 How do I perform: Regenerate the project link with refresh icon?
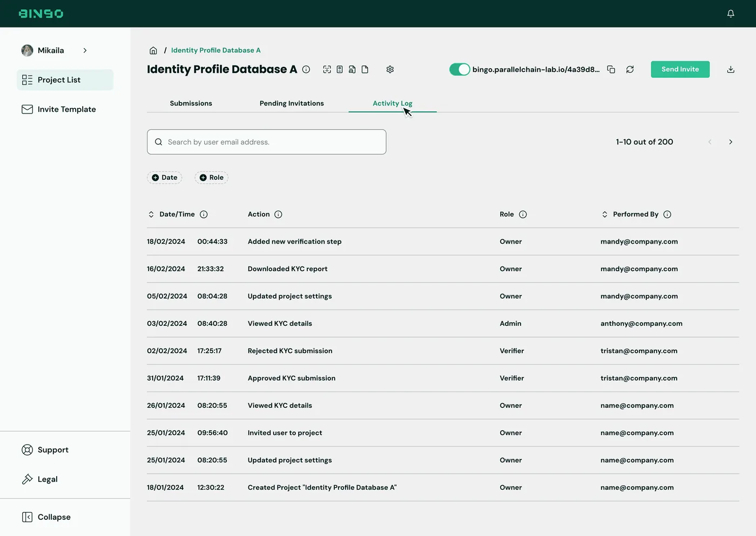click(630, 69)
